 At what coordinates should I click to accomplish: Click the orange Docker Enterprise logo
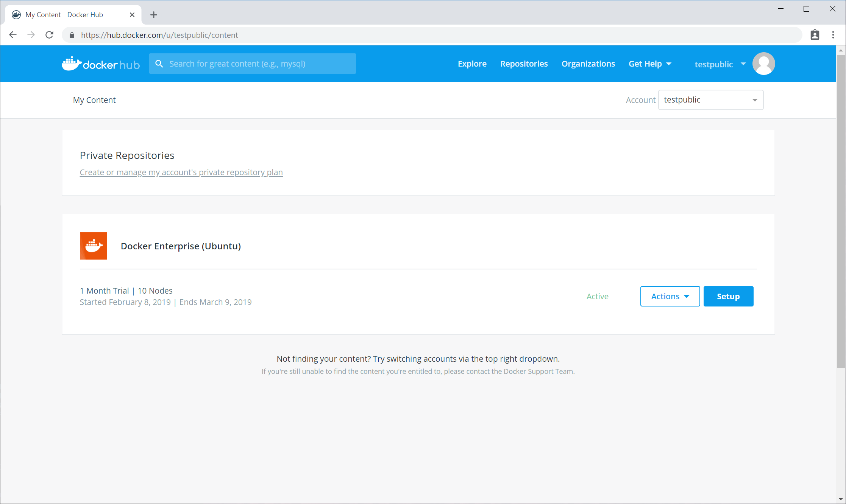coord(94,246)
